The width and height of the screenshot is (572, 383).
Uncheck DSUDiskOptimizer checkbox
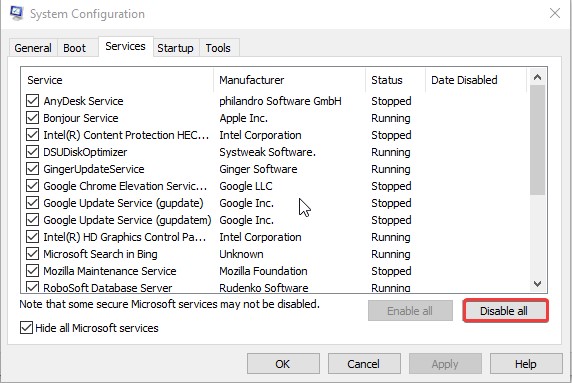(x=32, y=152)
